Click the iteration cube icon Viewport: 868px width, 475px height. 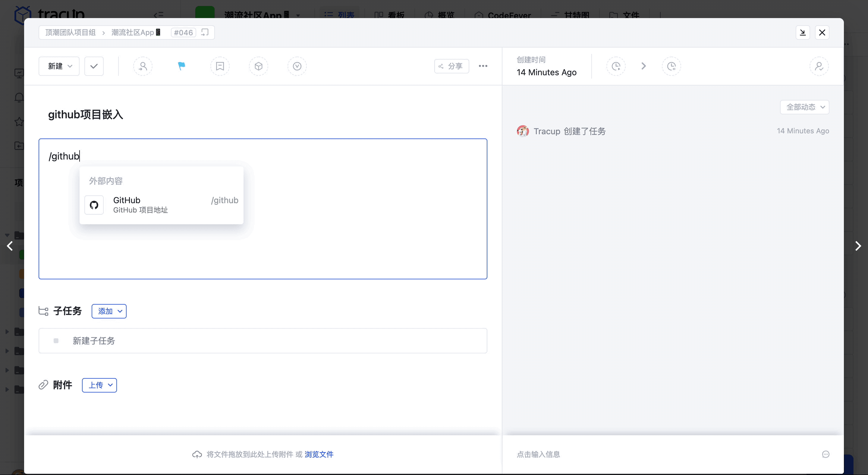(259, 66)
